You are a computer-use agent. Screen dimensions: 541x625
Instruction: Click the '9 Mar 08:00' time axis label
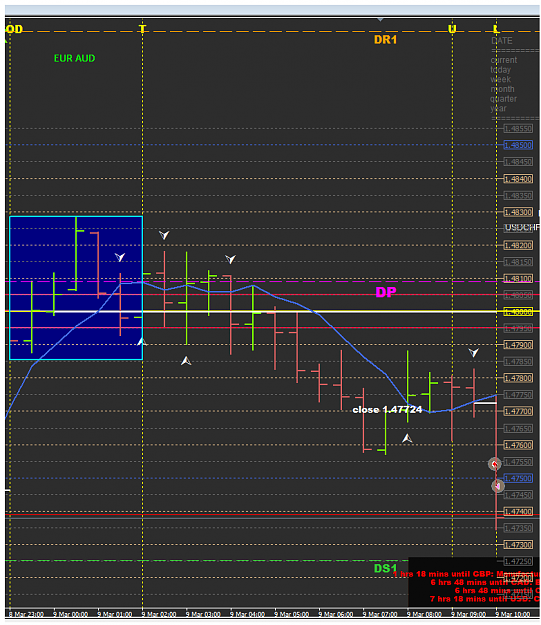click(x=424, y=614)
